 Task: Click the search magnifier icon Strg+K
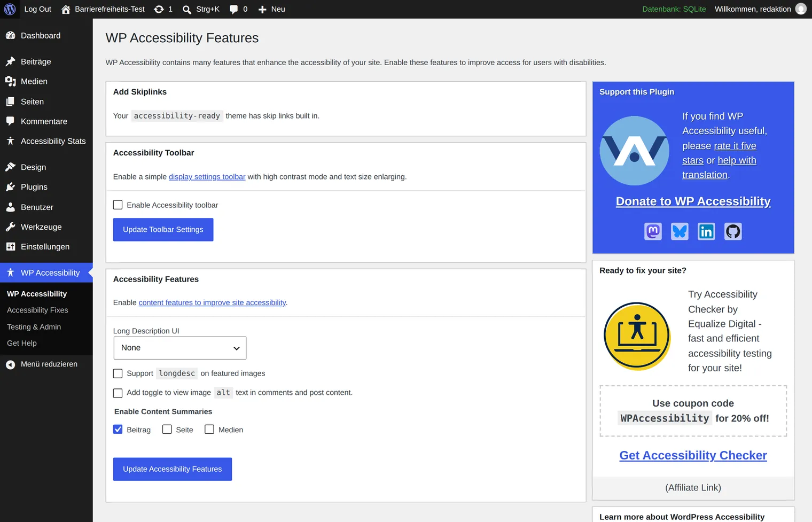187,9
